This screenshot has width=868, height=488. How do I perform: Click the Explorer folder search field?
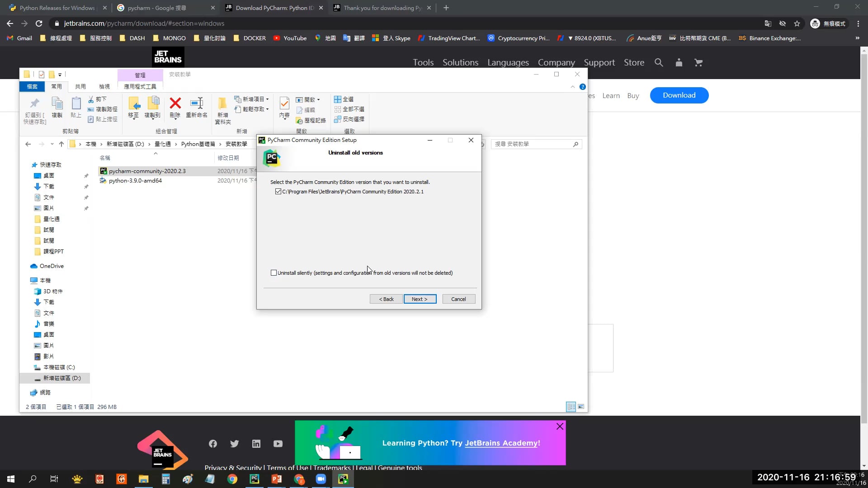pos(533,144)
